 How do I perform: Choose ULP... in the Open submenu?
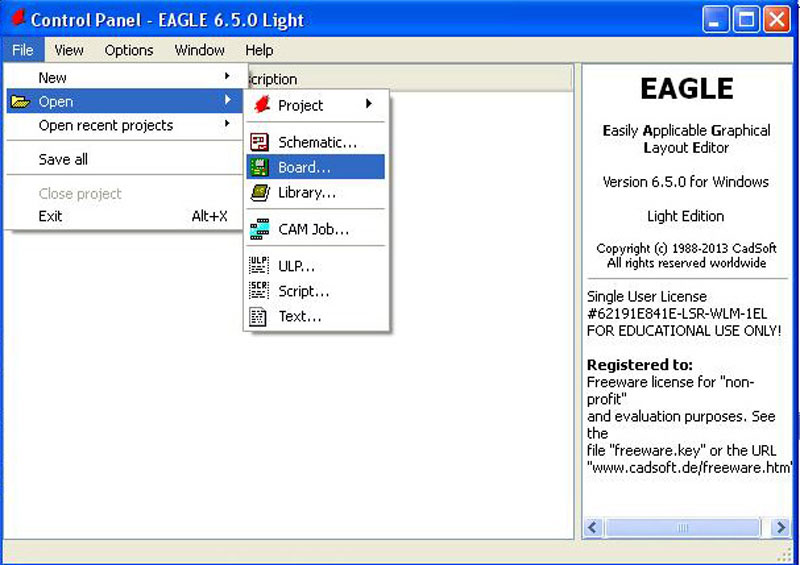316,266
